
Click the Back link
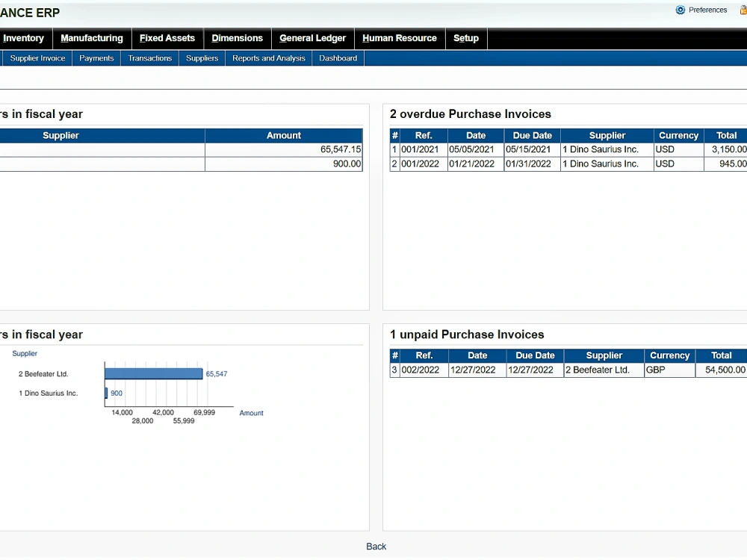point(376,547)
